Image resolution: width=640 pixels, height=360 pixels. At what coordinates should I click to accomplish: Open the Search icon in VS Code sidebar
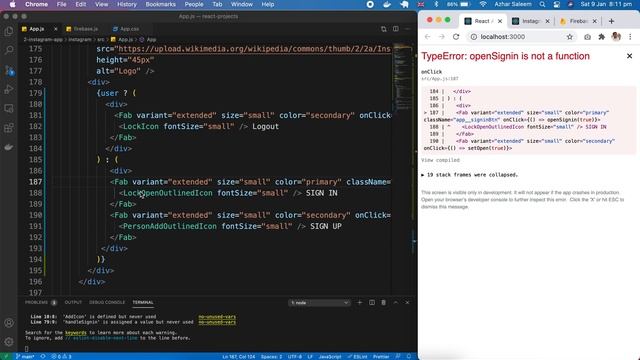[9, 50]
